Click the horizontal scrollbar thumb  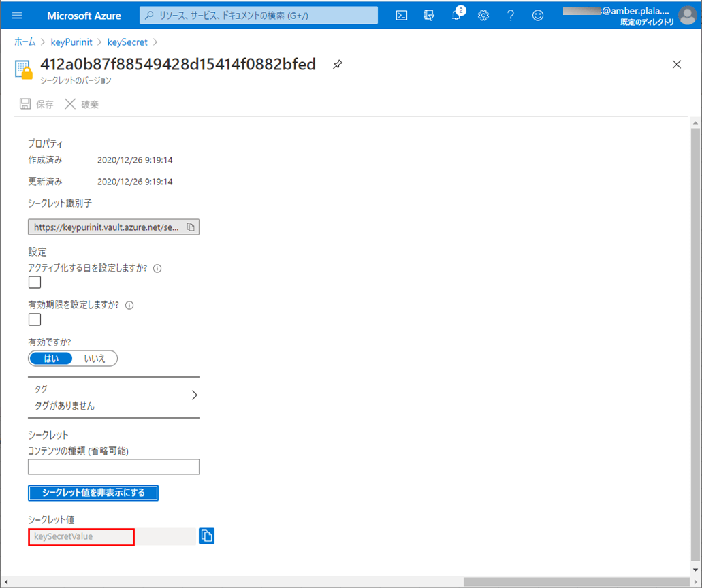576,581
